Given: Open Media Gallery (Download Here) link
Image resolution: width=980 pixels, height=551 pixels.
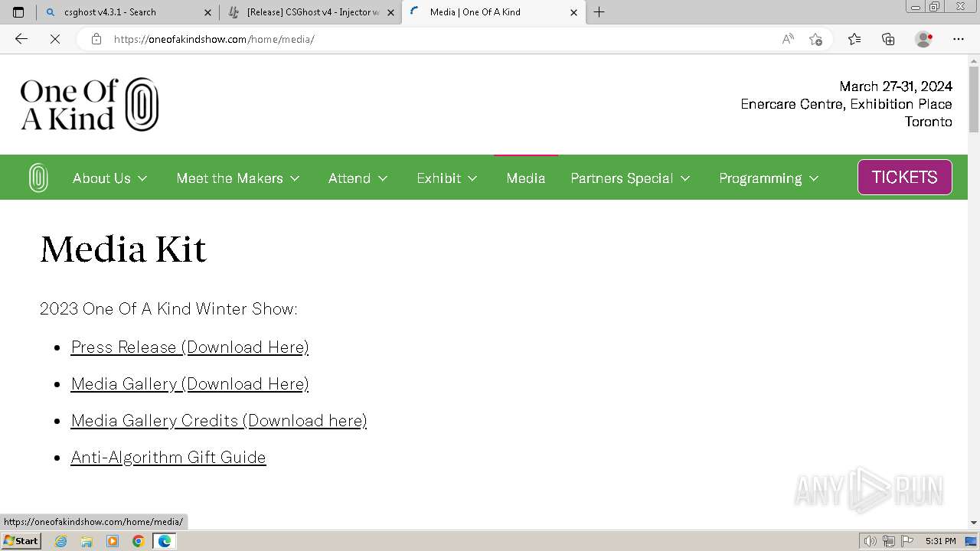Looking at the screenshot, I should pyautogui.click(x=190, y=383).
